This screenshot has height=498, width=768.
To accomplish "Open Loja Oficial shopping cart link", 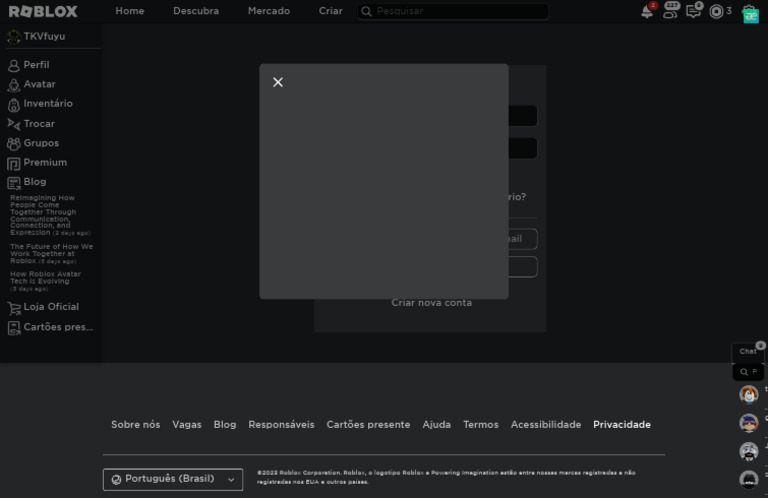I will coord(50,307).
